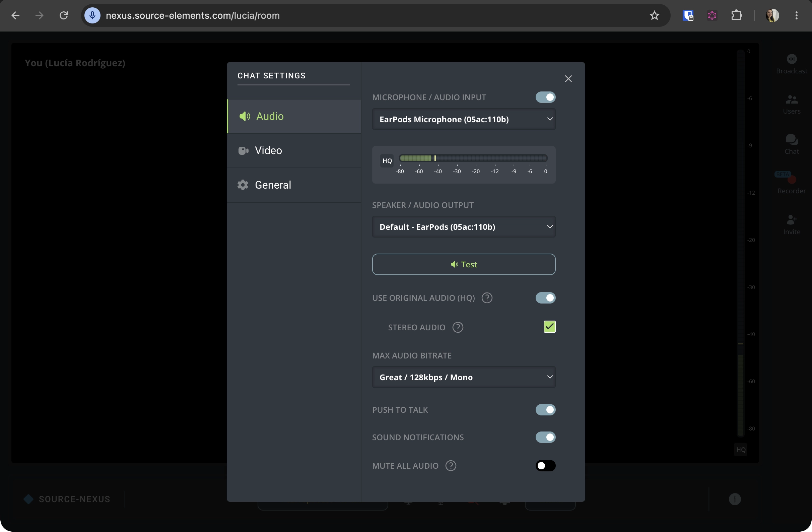
Task: Click the microphone permission icon in URL bar
Action: coord(92,15)
